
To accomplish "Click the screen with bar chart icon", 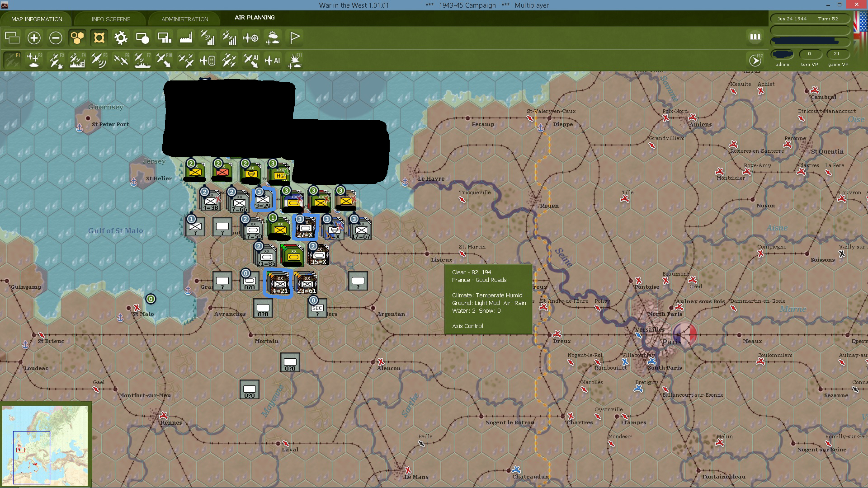I will [x=164, y=38].
